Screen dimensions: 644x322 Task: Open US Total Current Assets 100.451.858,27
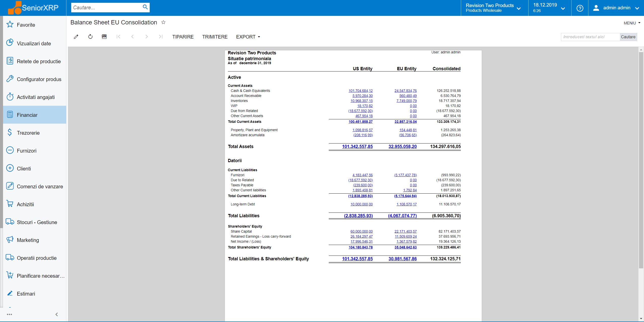coord(360,122)
